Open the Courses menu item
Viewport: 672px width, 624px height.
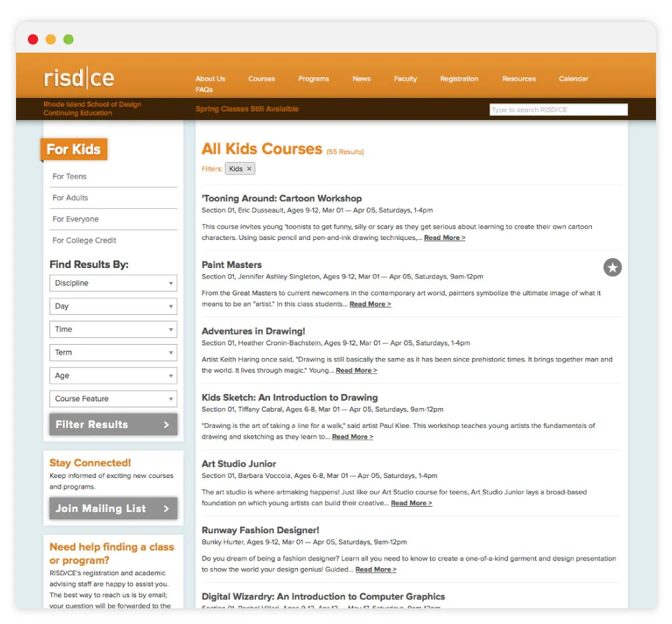[x=261, y=79]
